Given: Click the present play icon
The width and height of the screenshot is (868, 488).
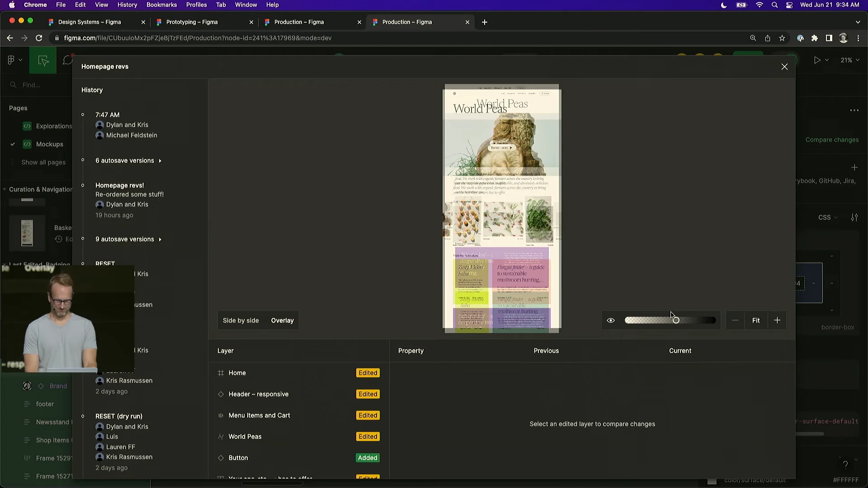Looking at the screenshot, I should [817, 60].
